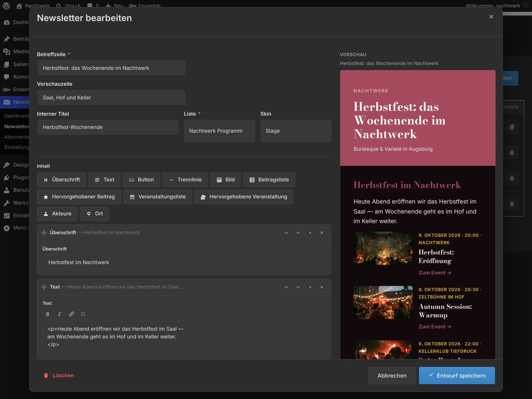
Task: Remove the Text block
Action: pos(322,287)
